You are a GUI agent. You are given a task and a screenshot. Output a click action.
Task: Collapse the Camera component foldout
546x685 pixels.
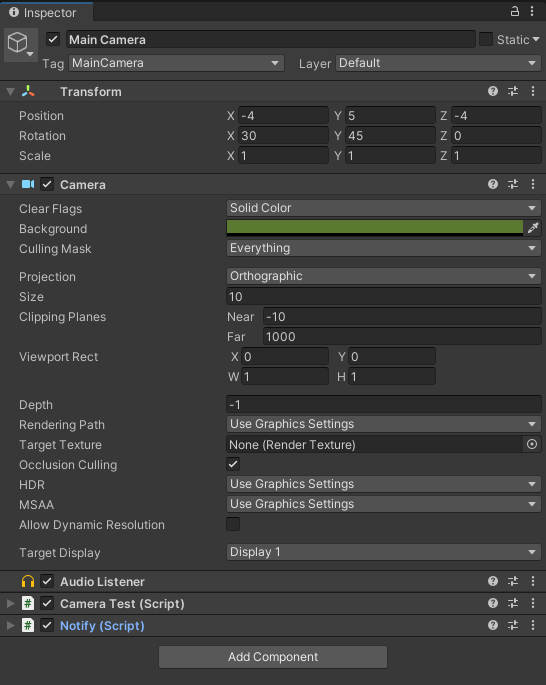pos(10,185)
